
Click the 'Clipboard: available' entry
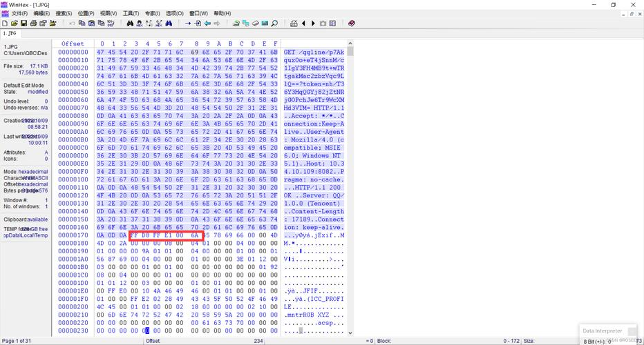click(26, 219)
